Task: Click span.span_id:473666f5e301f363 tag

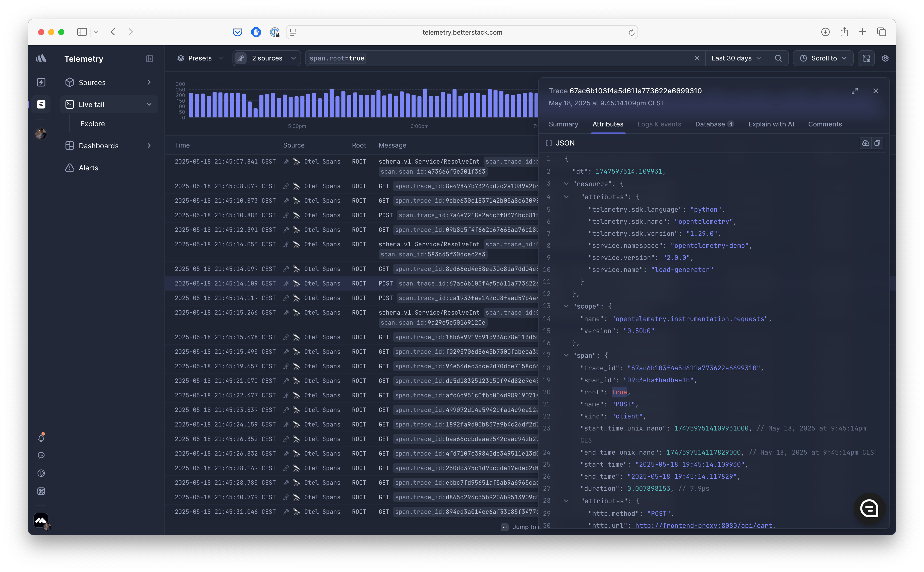Action: click(433, 171)
